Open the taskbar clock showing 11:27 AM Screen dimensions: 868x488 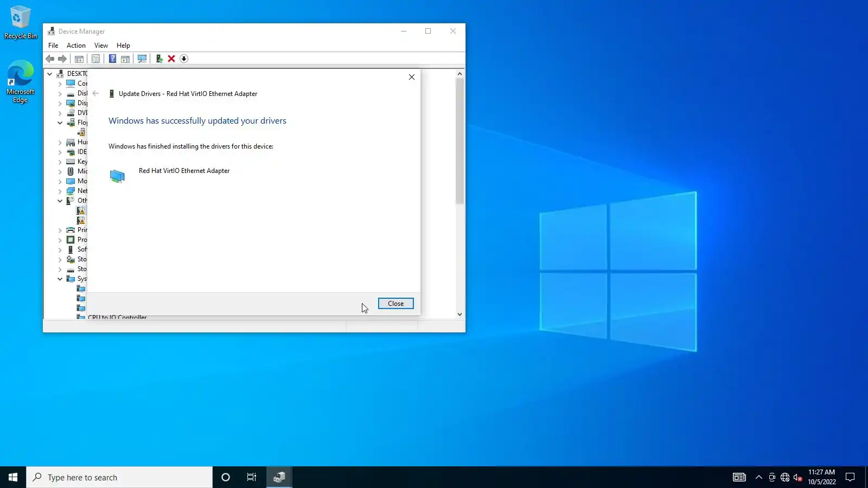tap(822, 477)
